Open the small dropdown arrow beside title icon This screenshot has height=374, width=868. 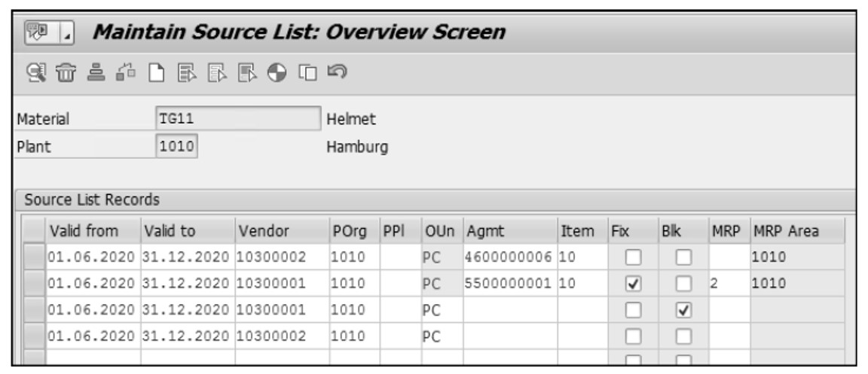67,33
